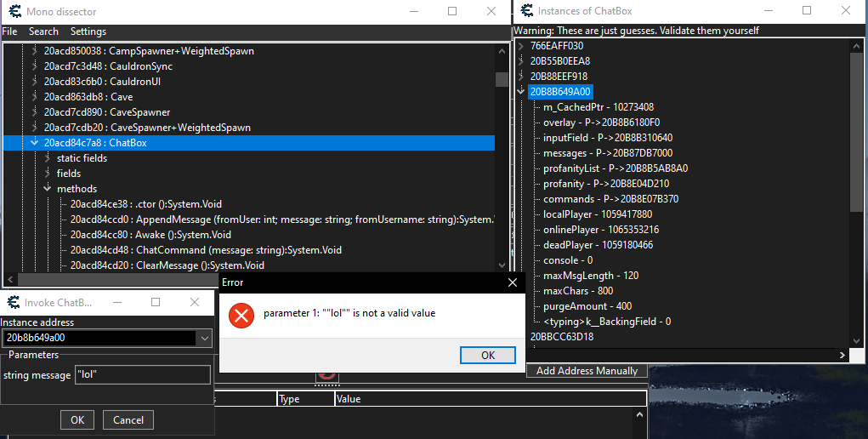Select instance 20B8B649A00 in Instances list
The image size is (868, 439).
[560, 92]
